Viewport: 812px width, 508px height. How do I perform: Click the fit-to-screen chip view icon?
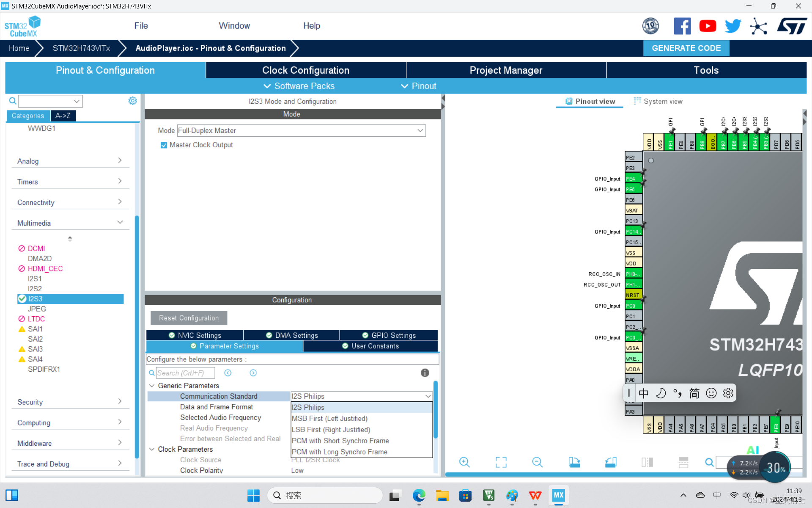click(x=501, y=462)
